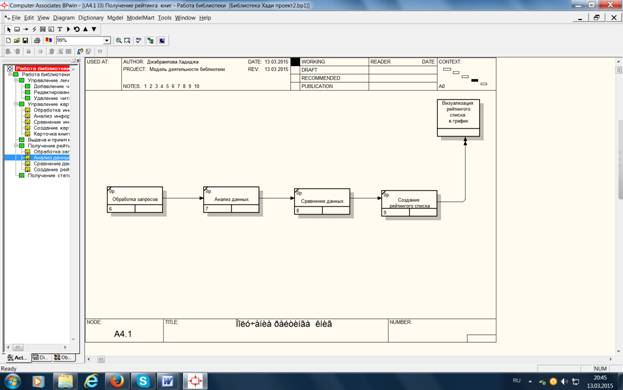Collapse the Получение рейтинга tree node
Screen dimensions: 623x390
coord(16,146)
